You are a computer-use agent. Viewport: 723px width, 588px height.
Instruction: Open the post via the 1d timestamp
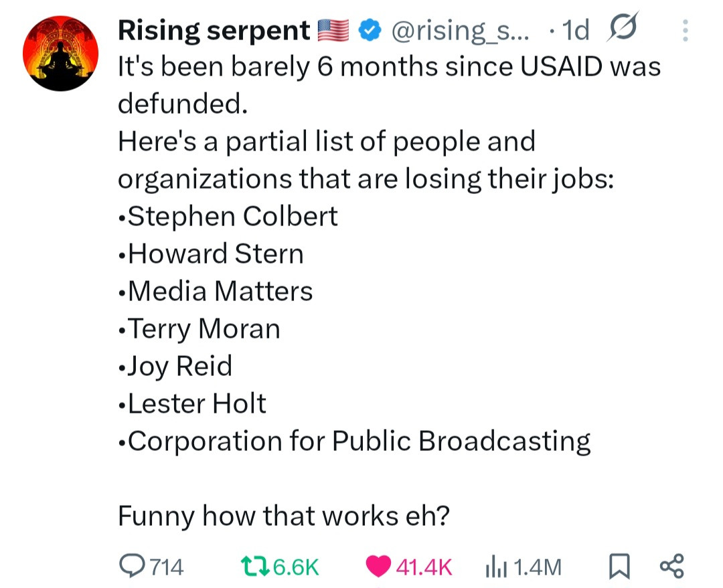(576, 30)
